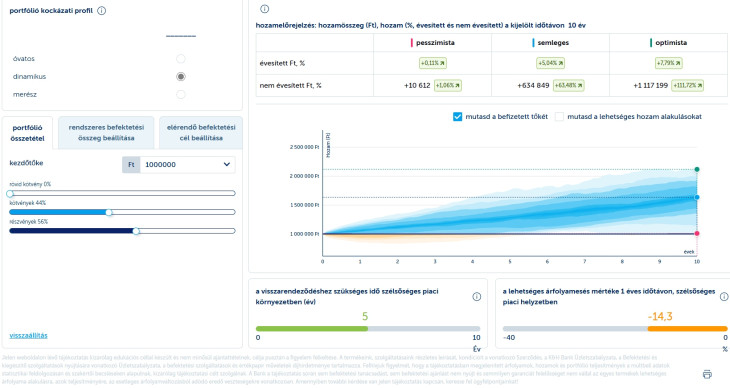Open info icon for lehetséges árfolyamesés card
The height and width of the screenshot is (388, 730).
[724, 297]
